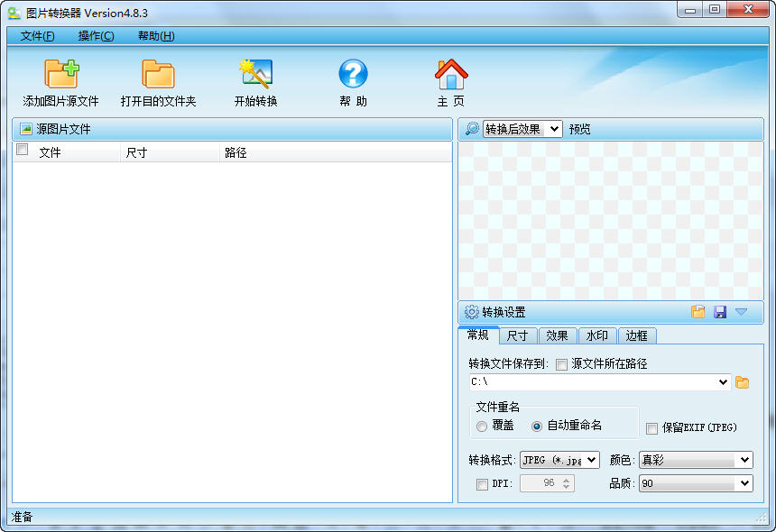
Task: Click the DPI value up stepper arrow
Action: [x=567, y=479]
